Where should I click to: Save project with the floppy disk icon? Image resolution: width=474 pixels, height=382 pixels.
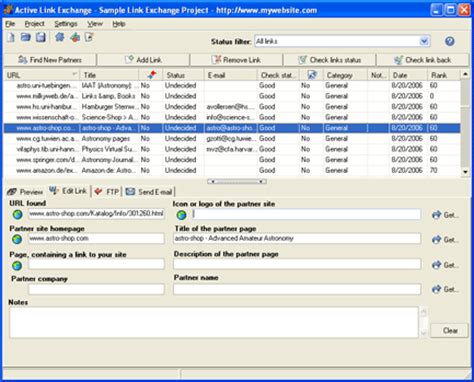pyautogui.click(x=41, y=37)
